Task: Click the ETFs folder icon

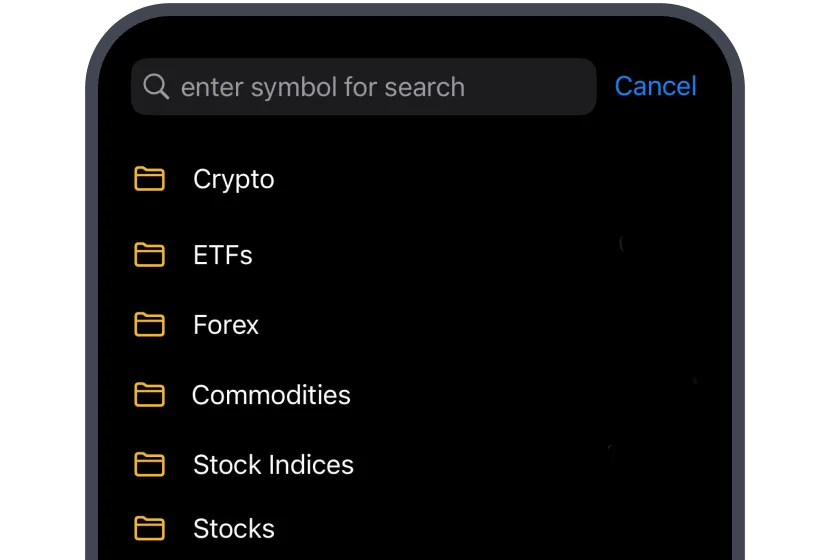Action: tap(149, 255)
